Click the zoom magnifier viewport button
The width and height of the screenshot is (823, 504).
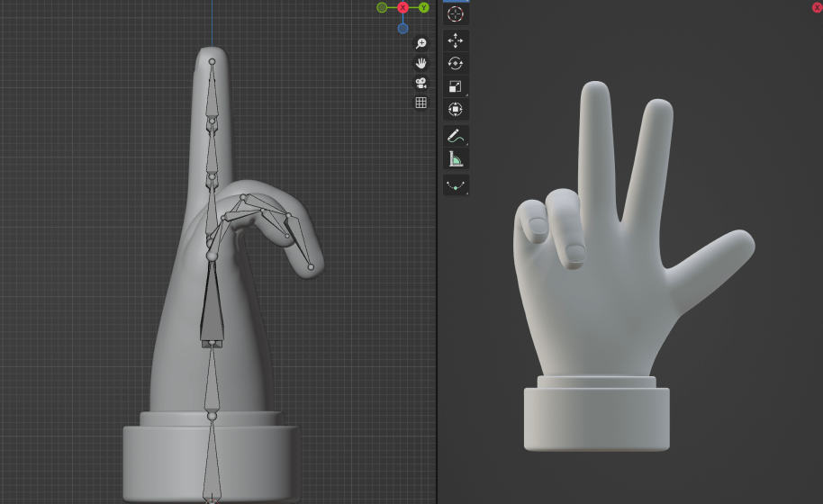[421, 43]
